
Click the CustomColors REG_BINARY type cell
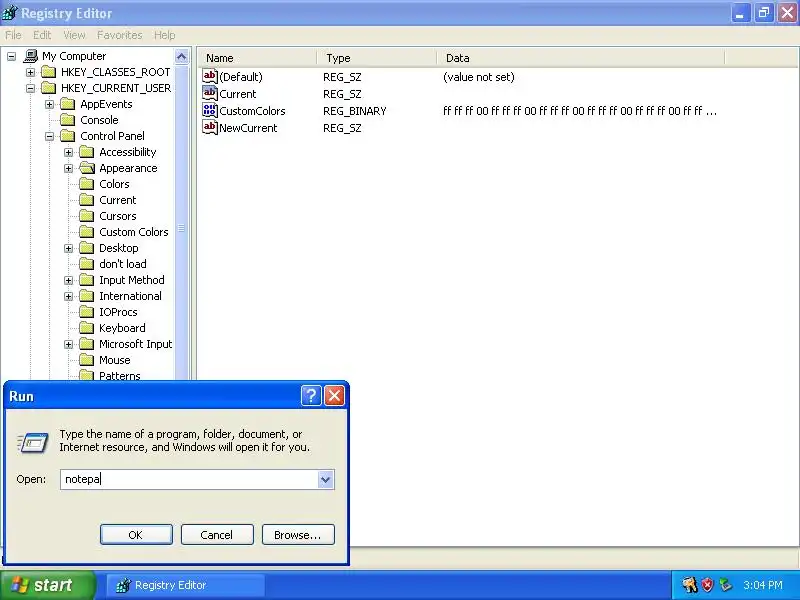(355, 111)
